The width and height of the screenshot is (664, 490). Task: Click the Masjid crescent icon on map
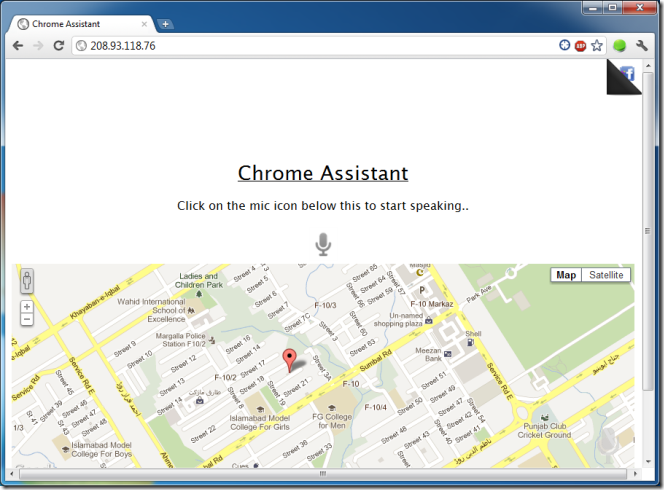coord(420,272)
